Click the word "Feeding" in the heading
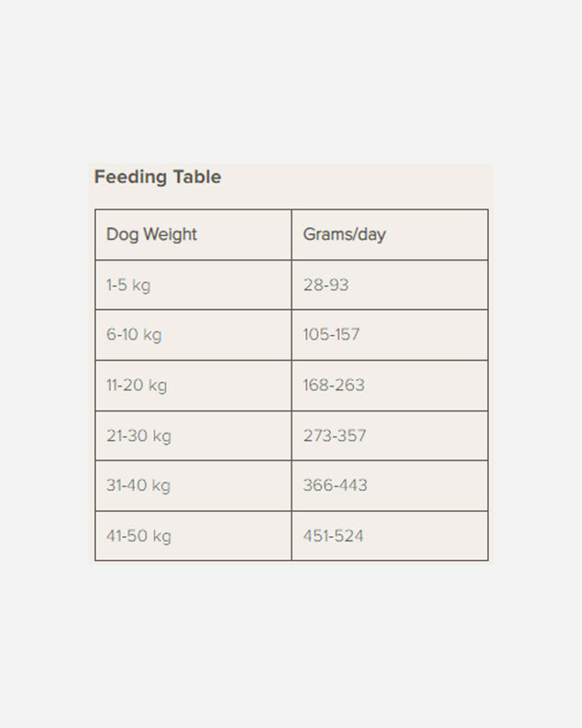Image resolution: width=582 pixels, height=728 pixels. pos(130,177)
